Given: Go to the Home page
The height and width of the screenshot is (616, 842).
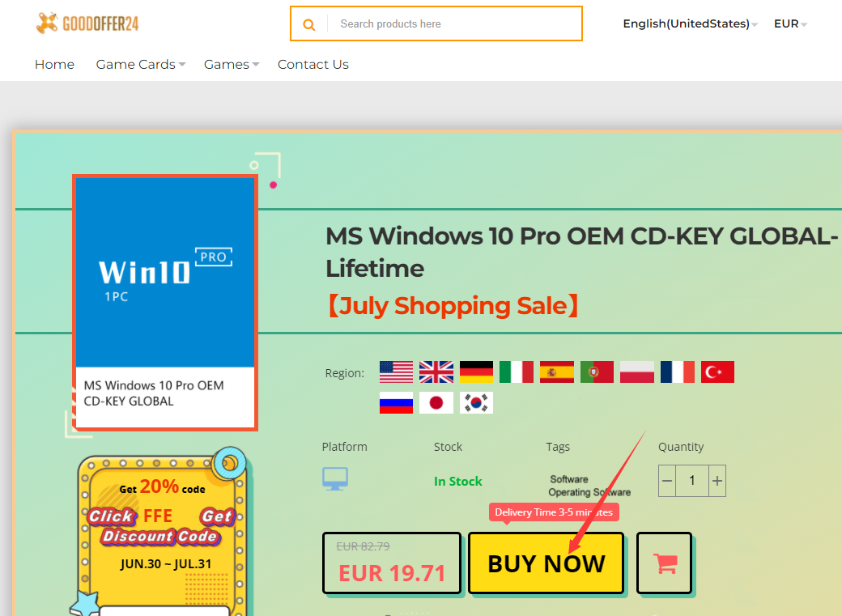Looking at the screenshot, I should 55,65.
